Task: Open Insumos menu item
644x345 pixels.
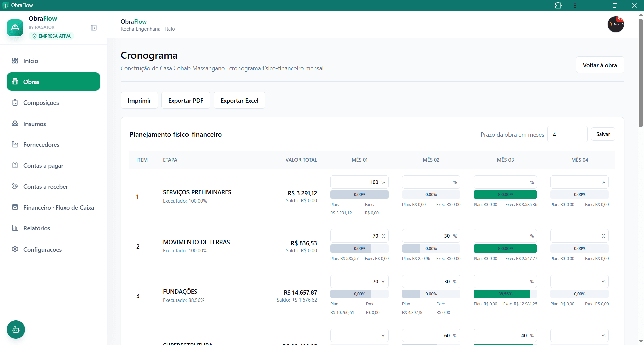Action: [x=53, y=124]
